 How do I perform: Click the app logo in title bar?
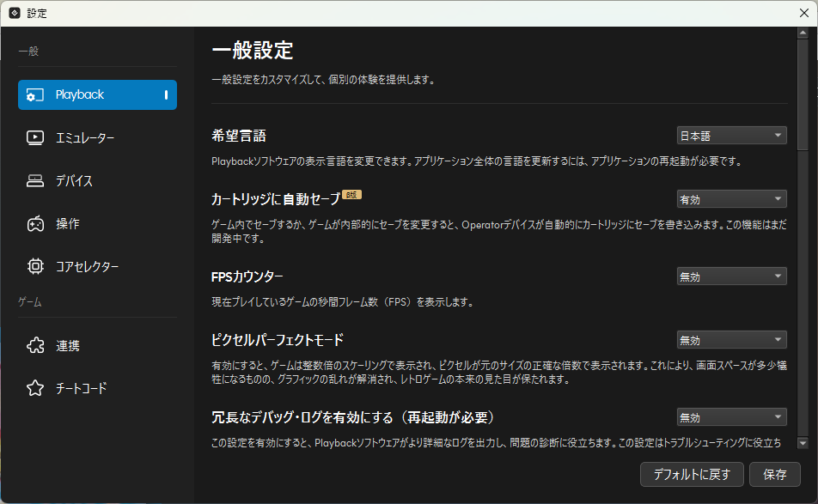click(x=15, y=13)
